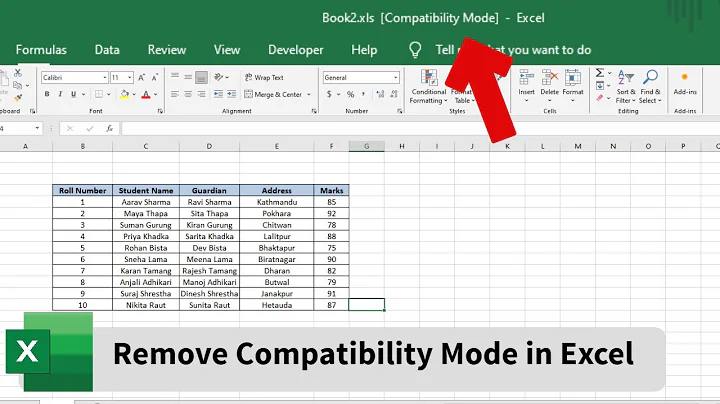Viewport: 720px width, 404px height.
Task: Toggle Italic formatting
Action: click(x=60, y=94)
